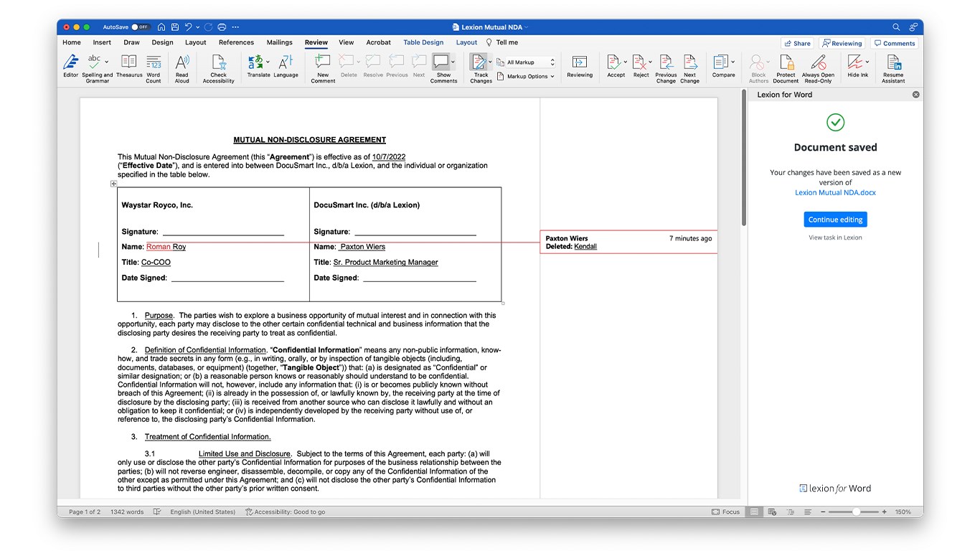Select Paxton Wiers deletion comment
The width and height of the screenshot is (980, 551).
628,242
